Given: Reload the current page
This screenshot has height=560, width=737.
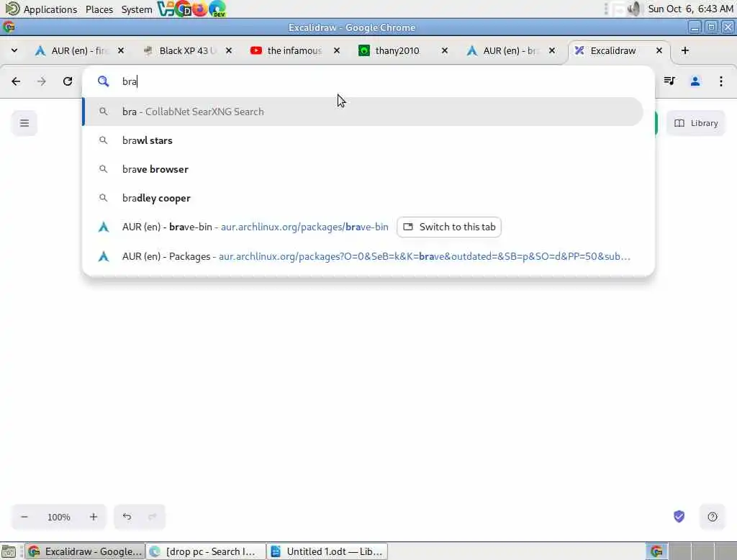Looking at the screenshot, I should pos(68,81).
